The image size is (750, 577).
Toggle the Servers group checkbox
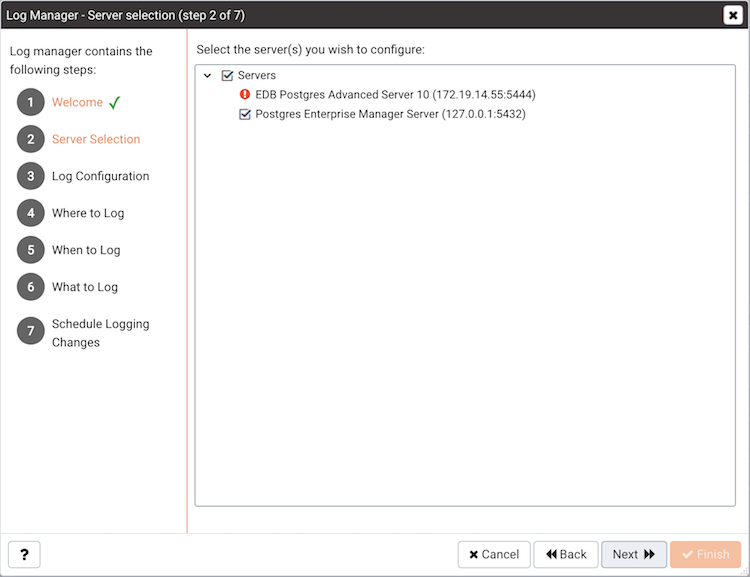tap(227, 75)
